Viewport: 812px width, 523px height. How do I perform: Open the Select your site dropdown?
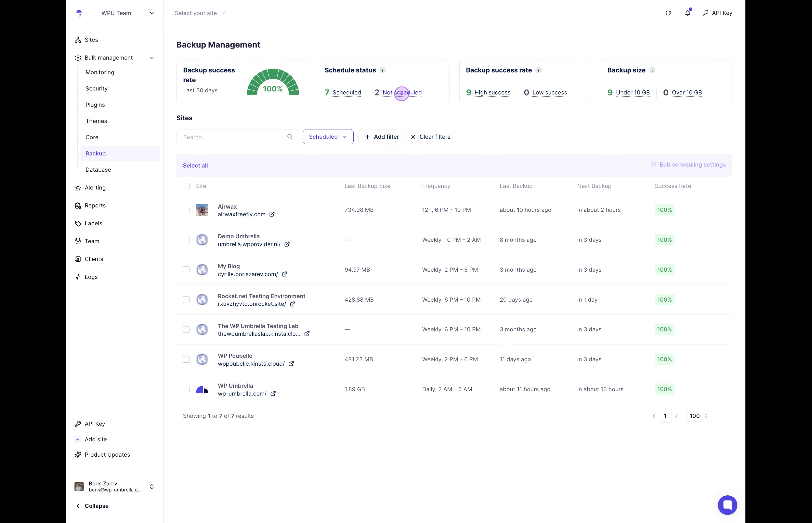[x=200, y=13]
